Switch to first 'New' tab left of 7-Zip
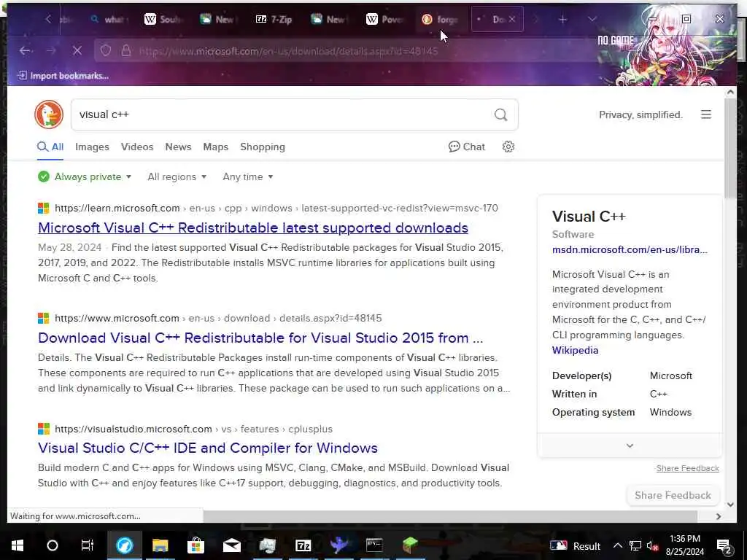This screenshot has width=747, height=560. point(219,19)
